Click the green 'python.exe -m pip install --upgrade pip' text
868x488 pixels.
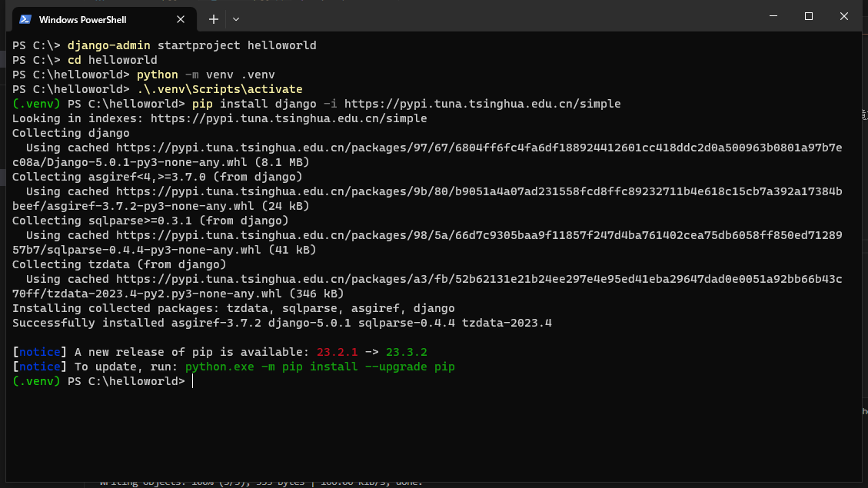coord(320,367)
